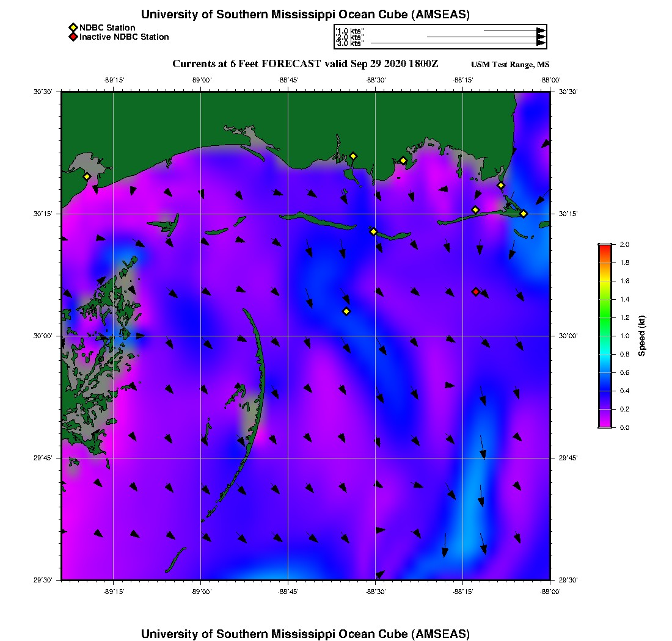This screenshot has height=641, width=672.
Task: Select the easternmost yellow station marker on map
Action: [x=524, y=213]
